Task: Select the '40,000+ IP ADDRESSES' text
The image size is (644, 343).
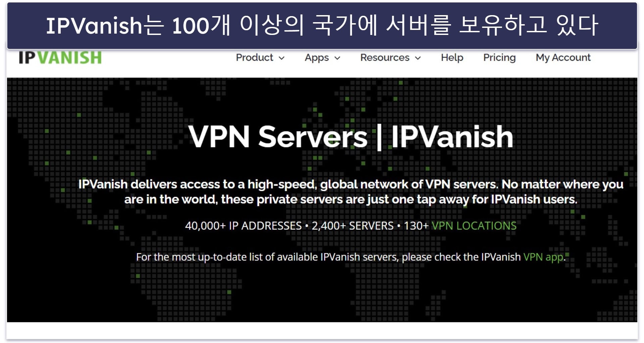Action: point(243,226)
